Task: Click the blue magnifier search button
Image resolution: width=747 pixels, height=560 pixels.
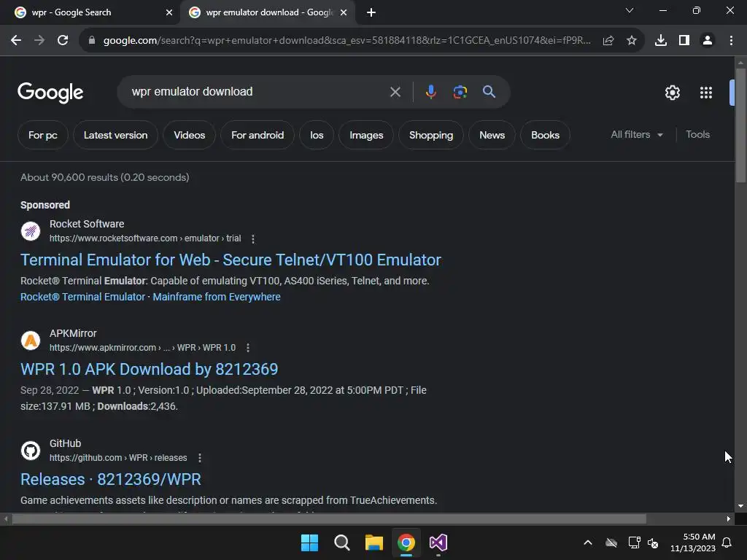Action: point(489,91)
